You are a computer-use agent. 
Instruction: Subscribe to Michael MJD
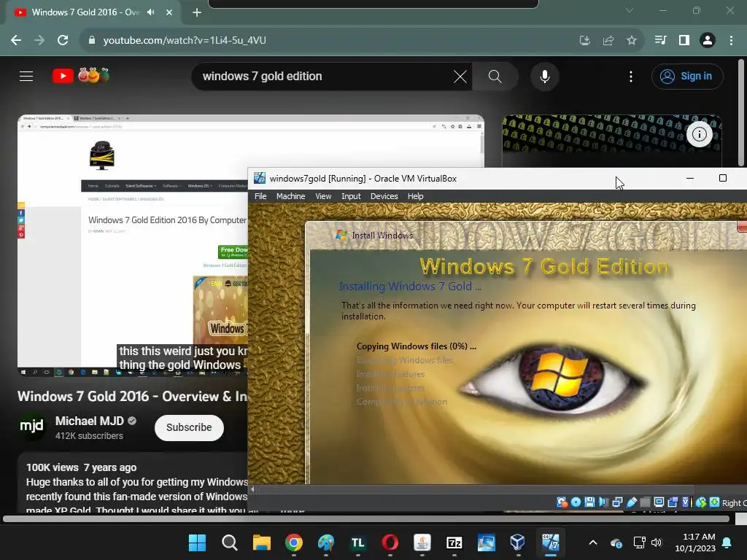189,427
